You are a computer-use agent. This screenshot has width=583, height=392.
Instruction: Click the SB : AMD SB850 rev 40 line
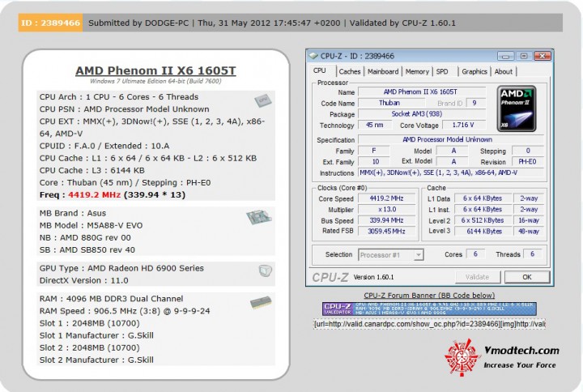87,250
